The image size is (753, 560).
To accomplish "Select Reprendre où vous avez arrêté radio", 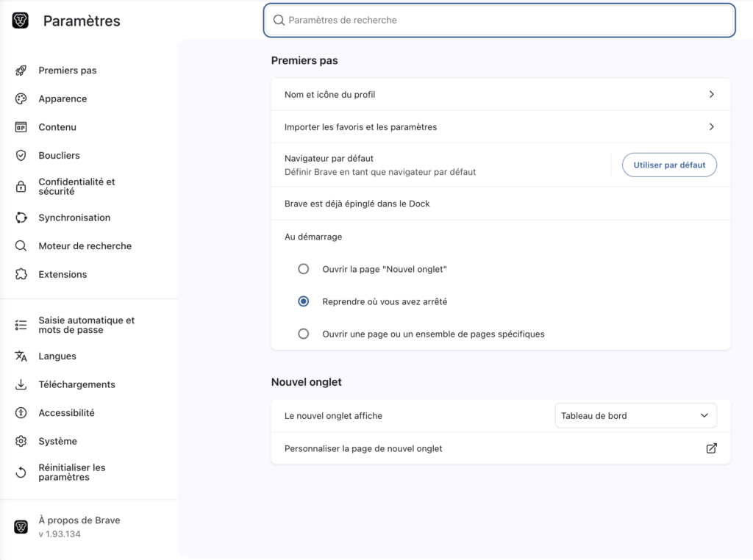I will [304, 301].
